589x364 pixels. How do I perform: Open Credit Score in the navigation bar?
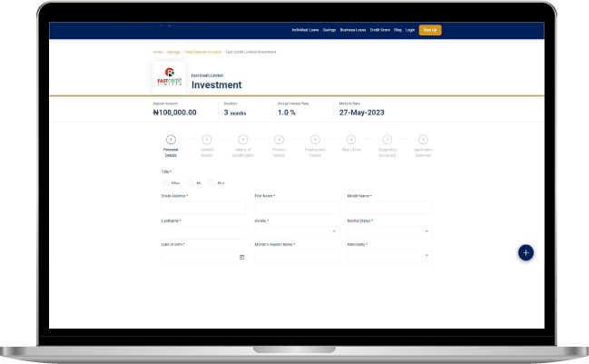(379, 30)
